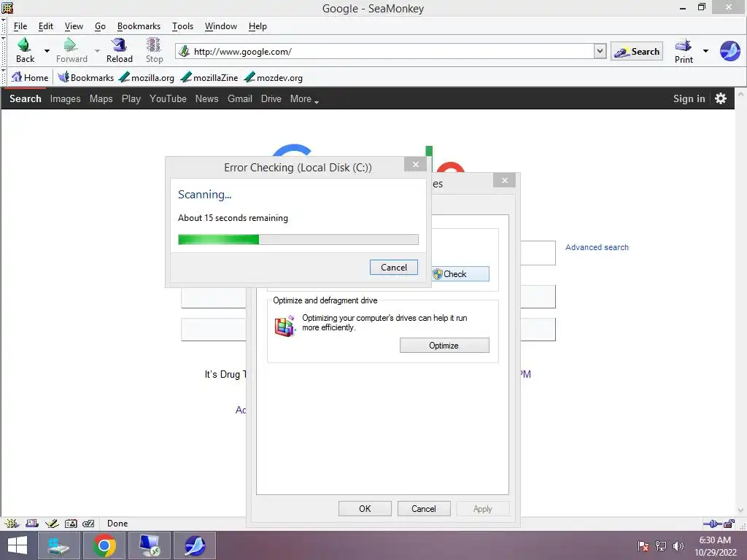747x560 pixels.
Task: Click the scanning progress bar
Action: [x=298, y=239]
